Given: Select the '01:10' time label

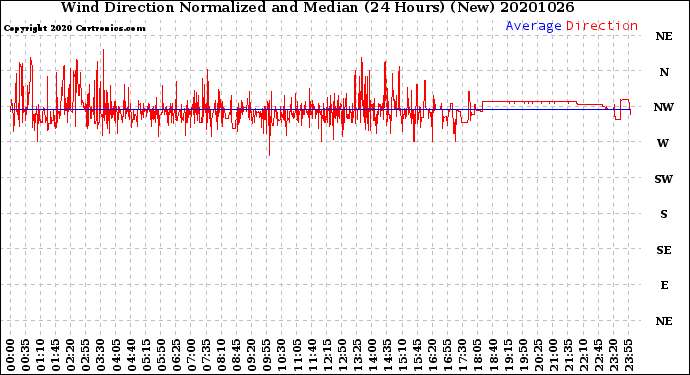Looking at the screenshot, I should (40, 355).
